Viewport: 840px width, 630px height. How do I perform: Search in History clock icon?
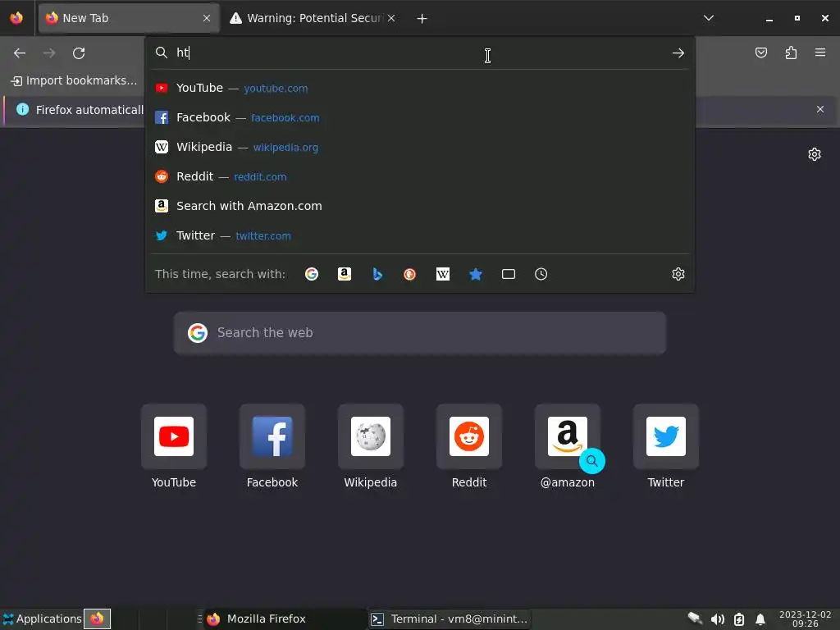coord(541,274)
